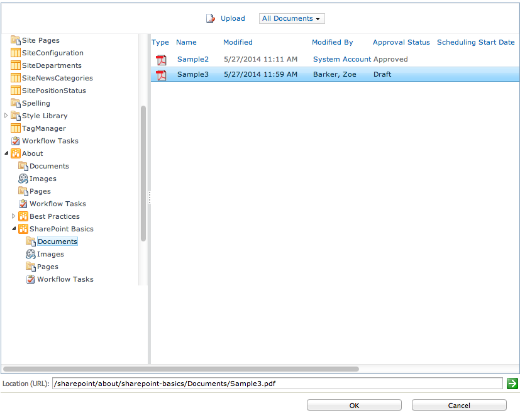Select the Spelling tree label

[36, 103]
